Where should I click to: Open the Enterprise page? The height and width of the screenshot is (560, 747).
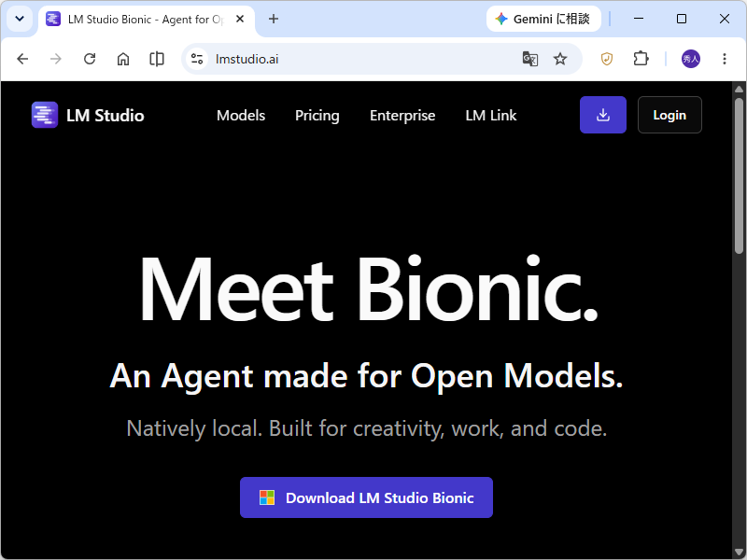coord(402,115)
